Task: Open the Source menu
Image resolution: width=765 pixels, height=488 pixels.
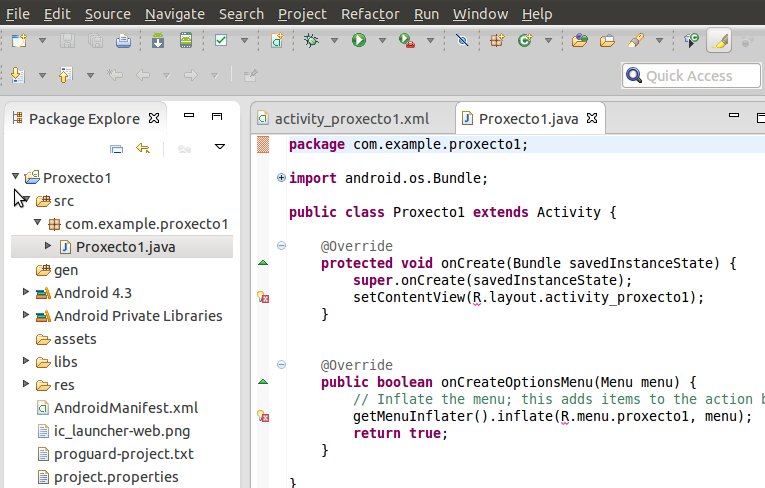Action: coord(108,14)
